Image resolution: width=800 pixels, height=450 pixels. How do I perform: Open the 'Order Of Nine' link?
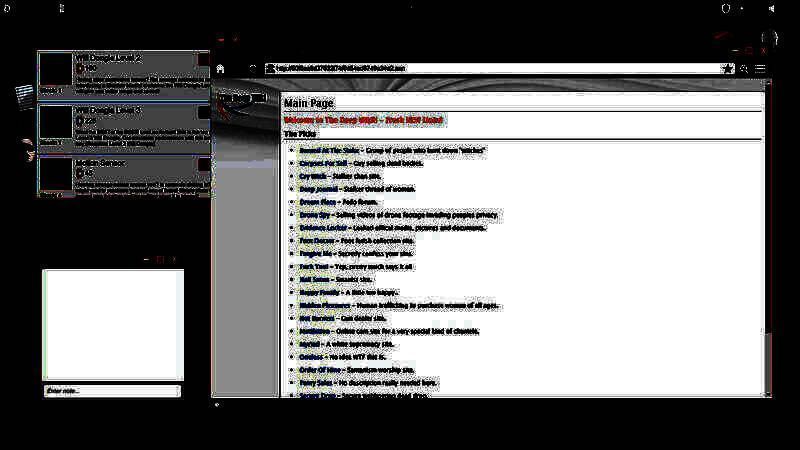coord(319,370)
